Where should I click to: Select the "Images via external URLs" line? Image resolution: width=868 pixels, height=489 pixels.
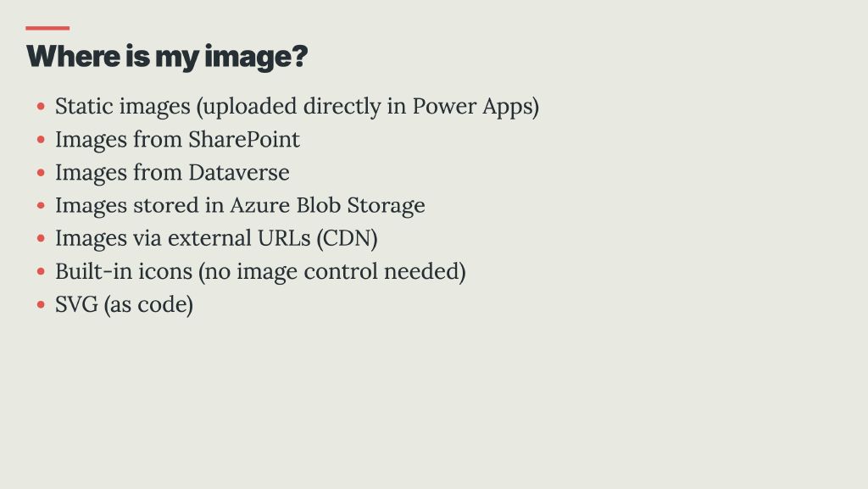pyautogui.click(x=216, y=238)
